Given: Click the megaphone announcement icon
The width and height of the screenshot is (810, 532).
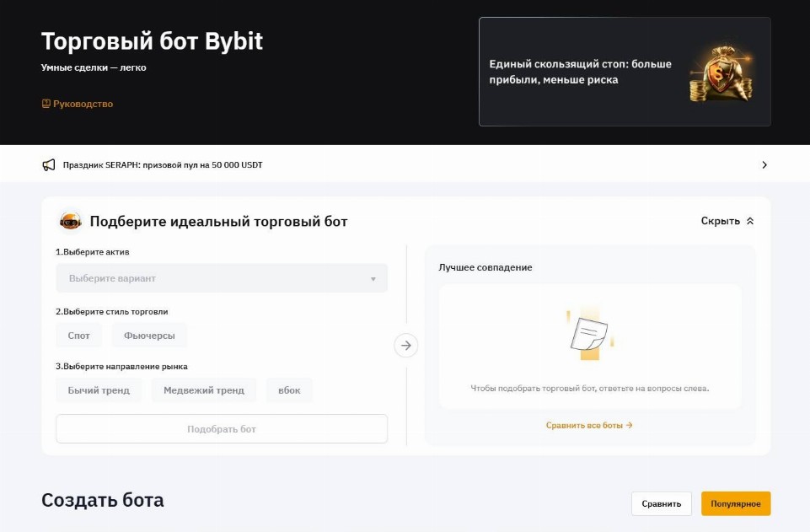Looking at the screenshot, I should point(49,165).
